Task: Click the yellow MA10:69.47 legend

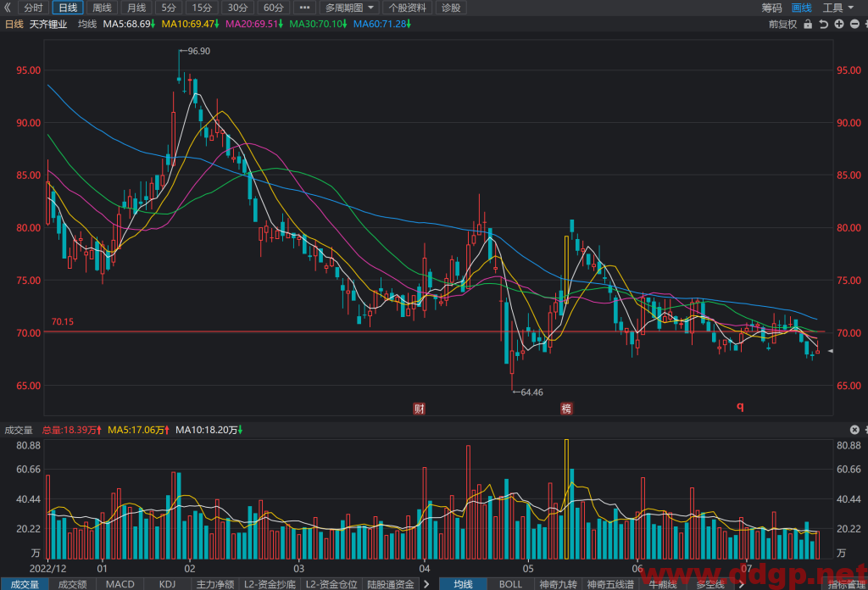Action: pos(190,25)
